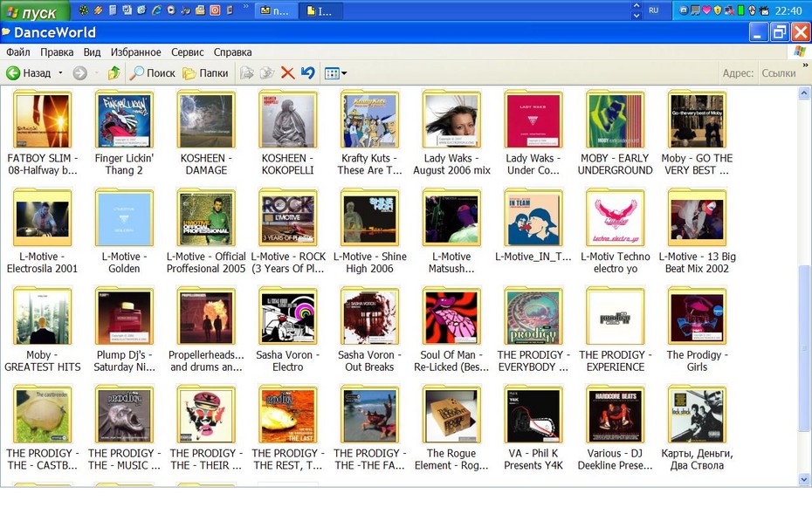Select L-Motive_IN_T... folder
Image resolution: width=812 pixels, height=528 pixels.
pyautogui.click(x=533, y=227)
